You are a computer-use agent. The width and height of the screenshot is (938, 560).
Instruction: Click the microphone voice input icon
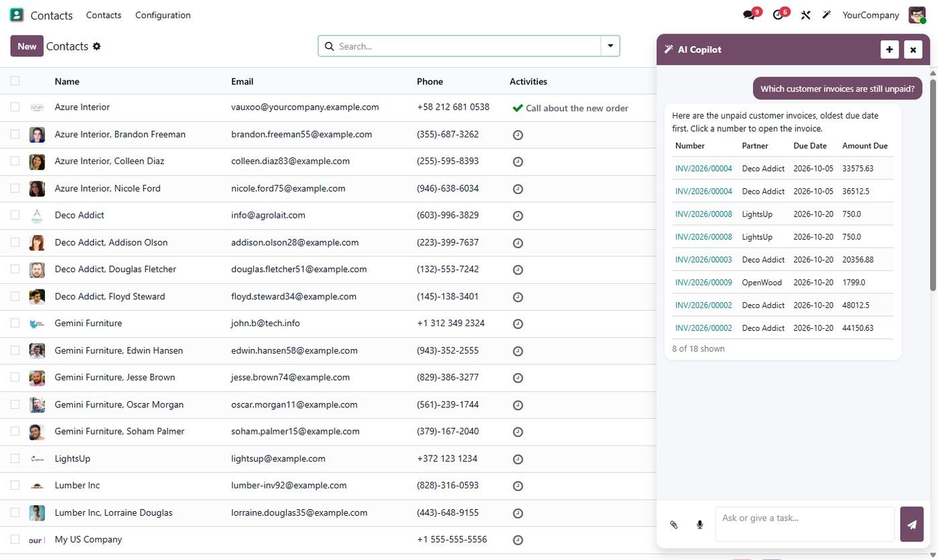tap(699, 524)
